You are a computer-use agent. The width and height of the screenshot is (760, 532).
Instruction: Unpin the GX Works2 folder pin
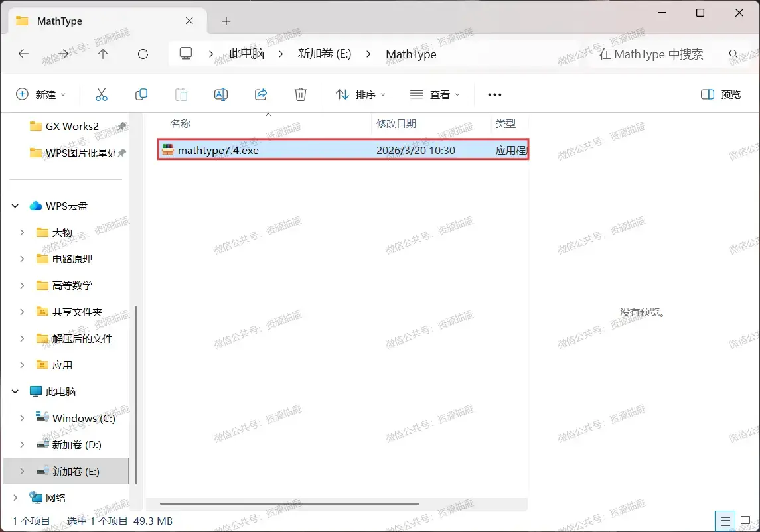[122, 126]
